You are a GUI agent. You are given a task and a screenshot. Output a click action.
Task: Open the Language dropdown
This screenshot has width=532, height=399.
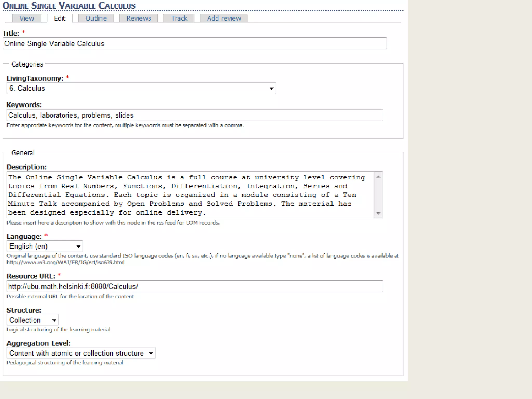(x=45, y=246)
